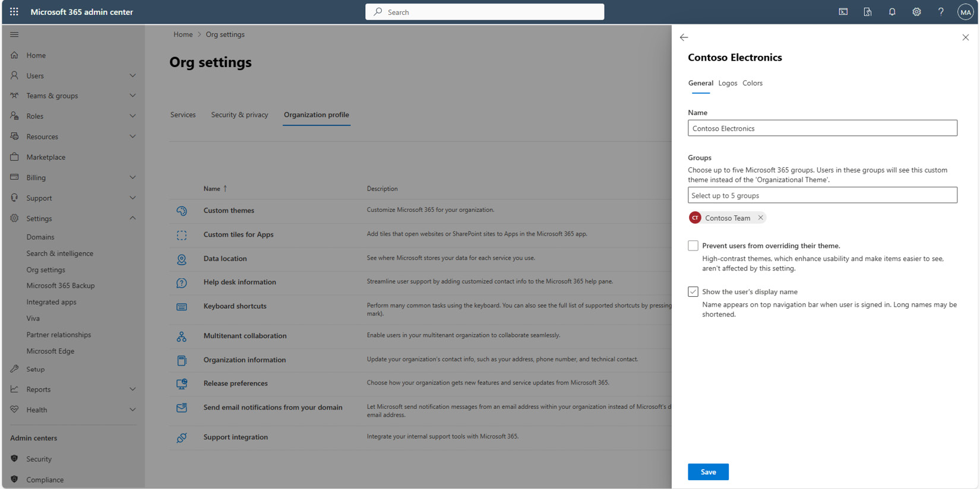
Task: Open the settings gear in top bar
Action: coord(916,12)
